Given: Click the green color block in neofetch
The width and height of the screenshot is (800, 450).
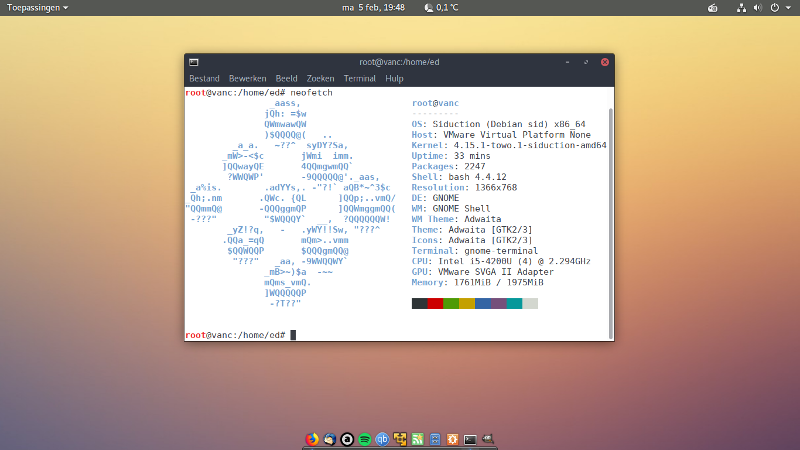Looking at the screenshot, I should [x=451, y=304].
